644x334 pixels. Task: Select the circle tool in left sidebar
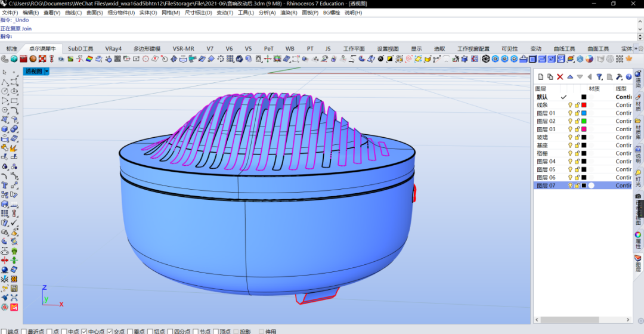5,91
